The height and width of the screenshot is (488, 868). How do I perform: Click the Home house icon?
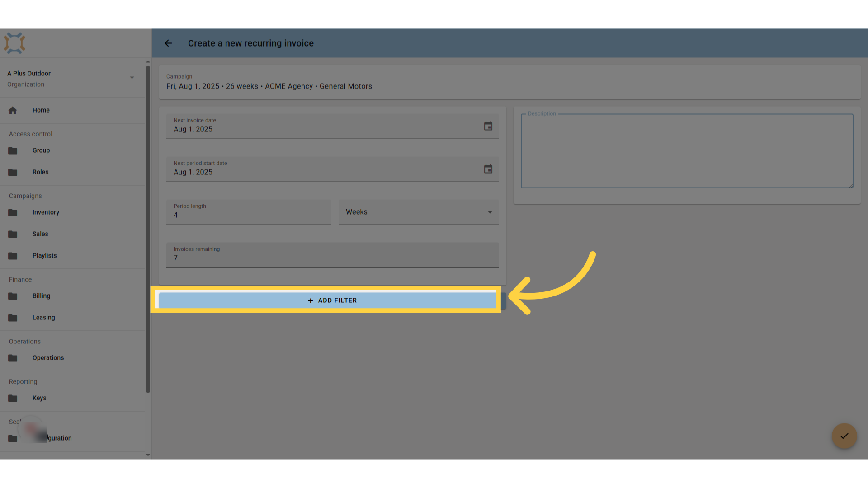13,110
